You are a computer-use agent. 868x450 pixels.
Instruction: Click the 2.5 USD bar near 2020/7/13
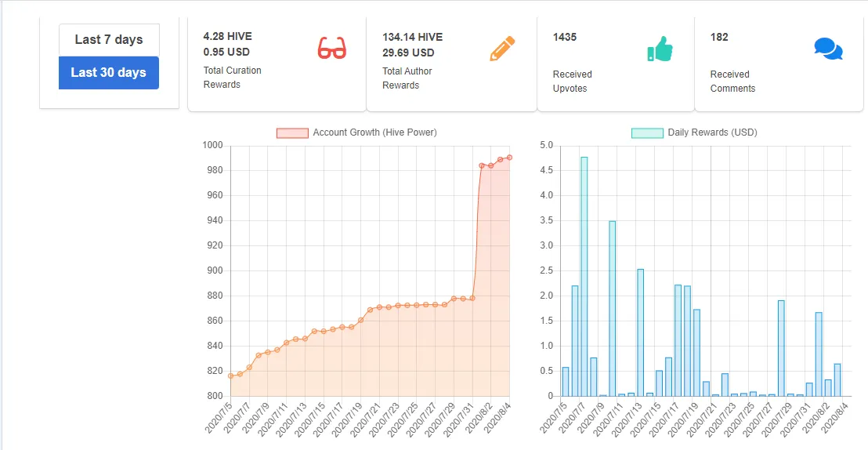pyautogui.click(x=641, y=332)
